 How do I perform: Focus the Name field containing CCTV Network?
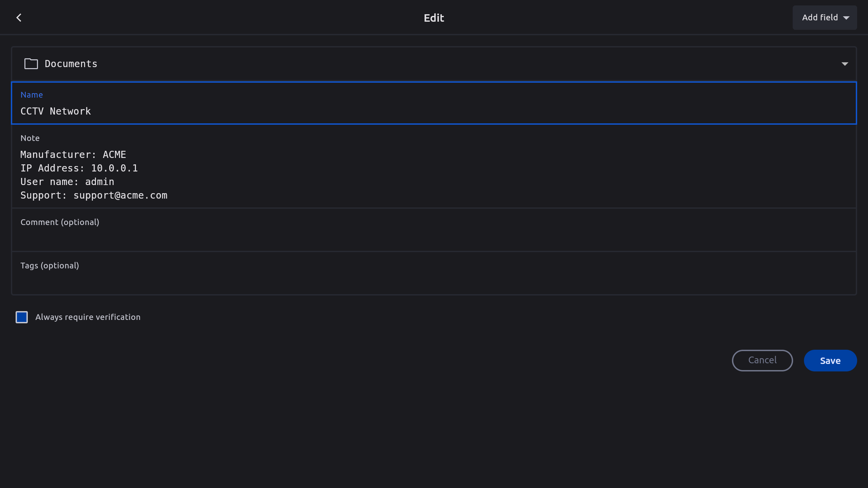433,111
